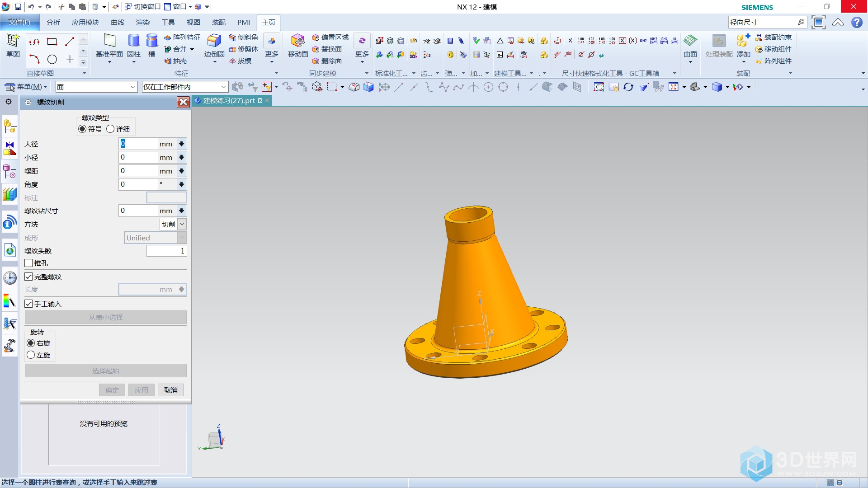This screenshot has height=488, width=868.
Task: Open the 边倒圆 edge blend tool
Action: [x=214, y=45]
